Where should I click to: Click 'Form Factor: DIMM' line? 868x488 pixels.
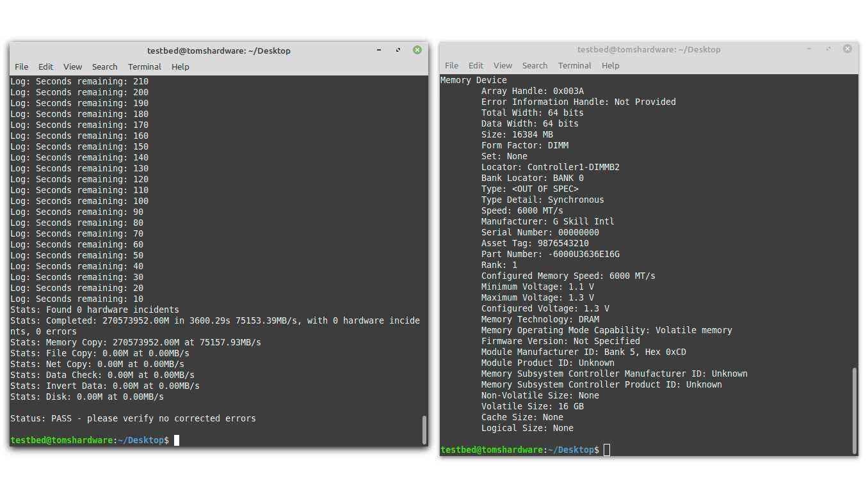point(525,145)
